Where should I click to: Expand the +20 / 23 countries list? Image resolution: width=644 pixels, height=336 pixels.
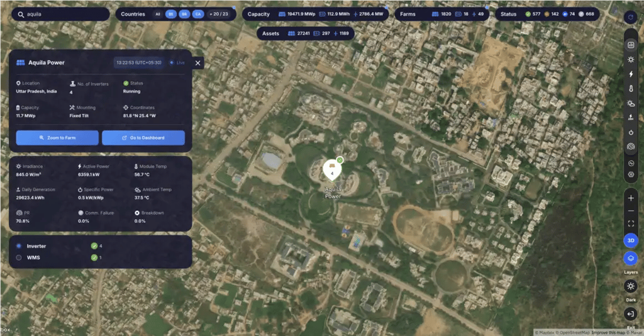[219, 14]
